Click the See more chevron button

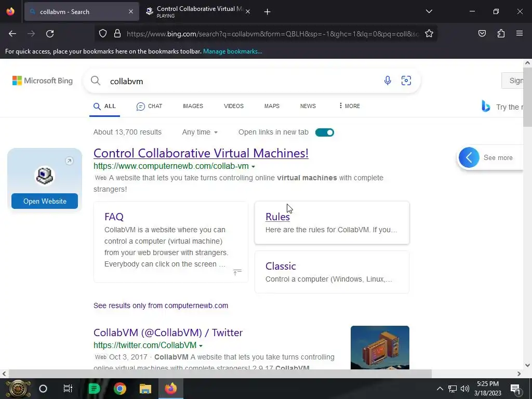[x=469, y=157]
